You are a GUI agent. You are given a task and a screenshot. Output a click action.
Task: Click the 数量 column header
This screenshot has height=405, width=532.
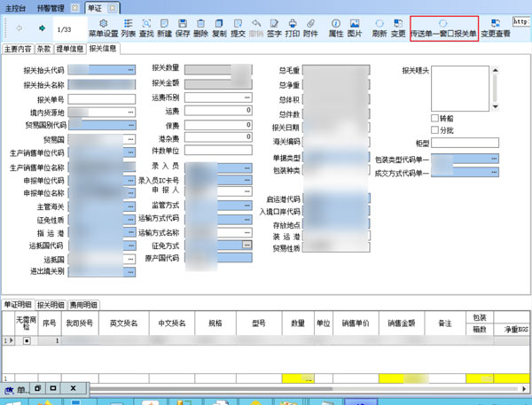pyautogui.click(x=298, y=323)
